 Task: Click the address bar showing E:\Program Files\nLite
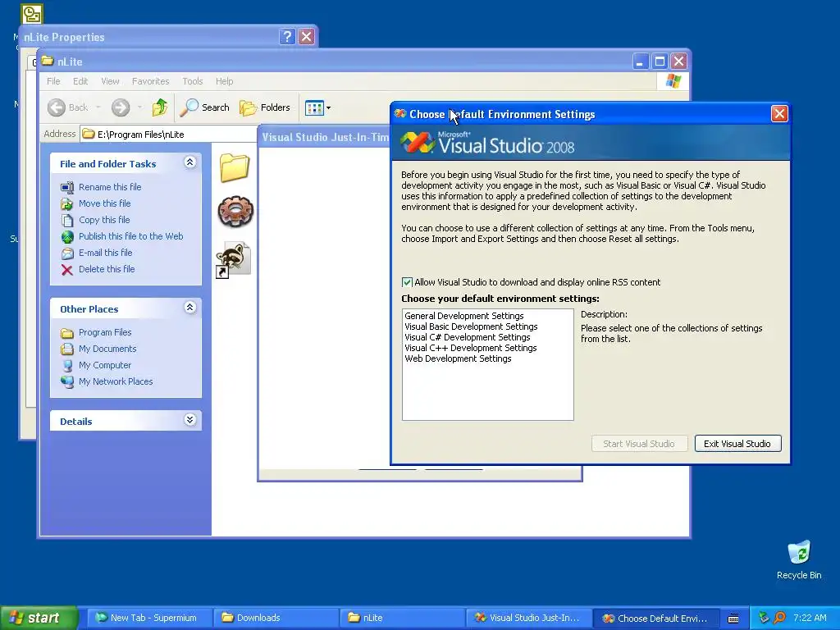click(169, 134)
